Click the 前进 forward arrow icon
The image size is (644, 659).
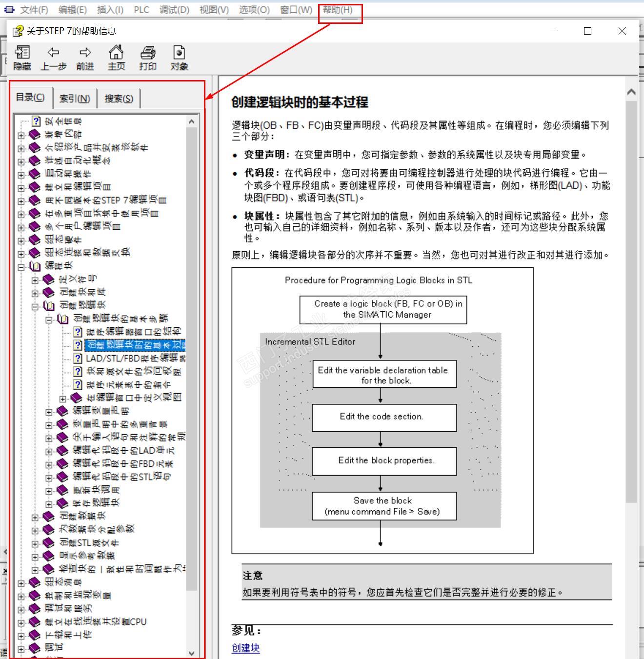coord(85,52)
